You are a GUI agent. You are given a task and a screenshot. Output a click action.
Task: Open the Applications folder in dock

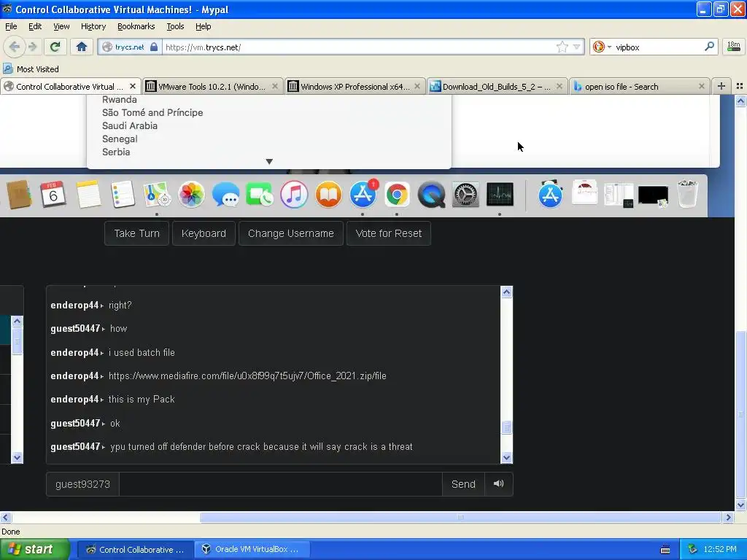550,194
